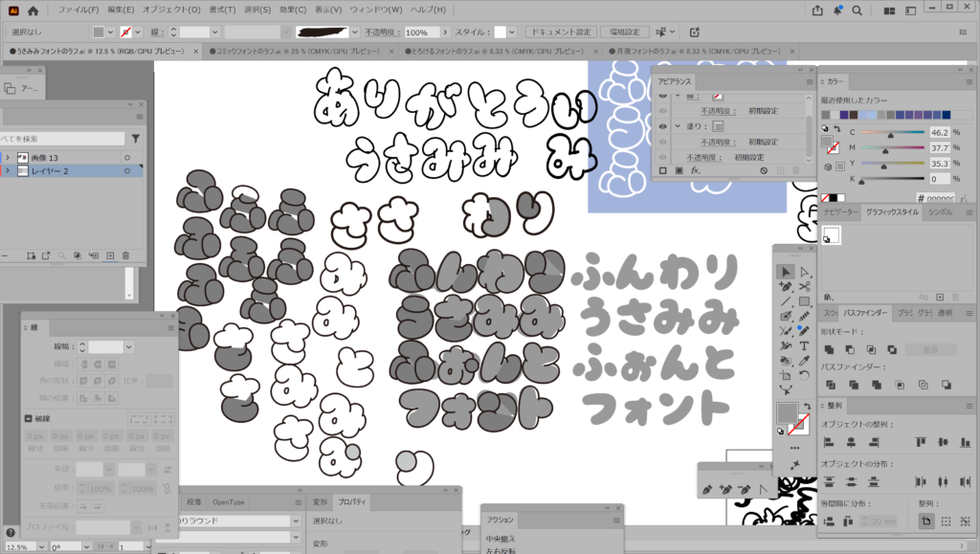Pick the Type tool
The image size is (980, 554).
pos(804,345)
